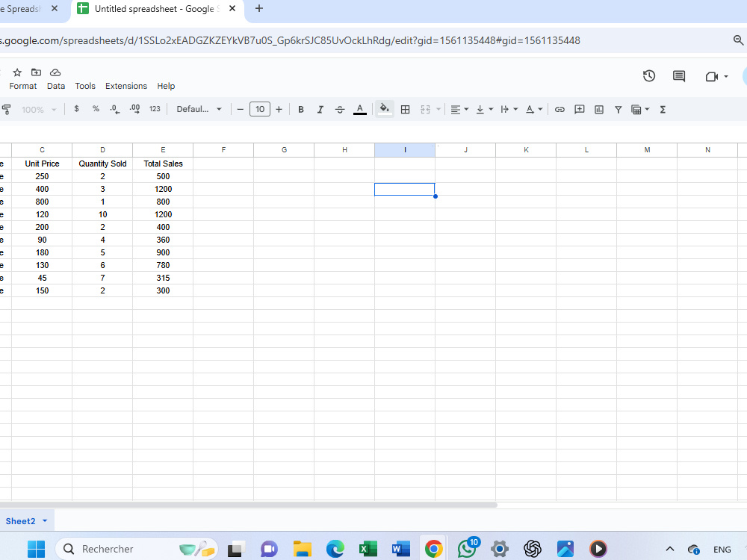Image resolution: width=747 pixels, height=560 pixels.
Task: Click the zoom magnifier in address bar
Action: point(738,40)
